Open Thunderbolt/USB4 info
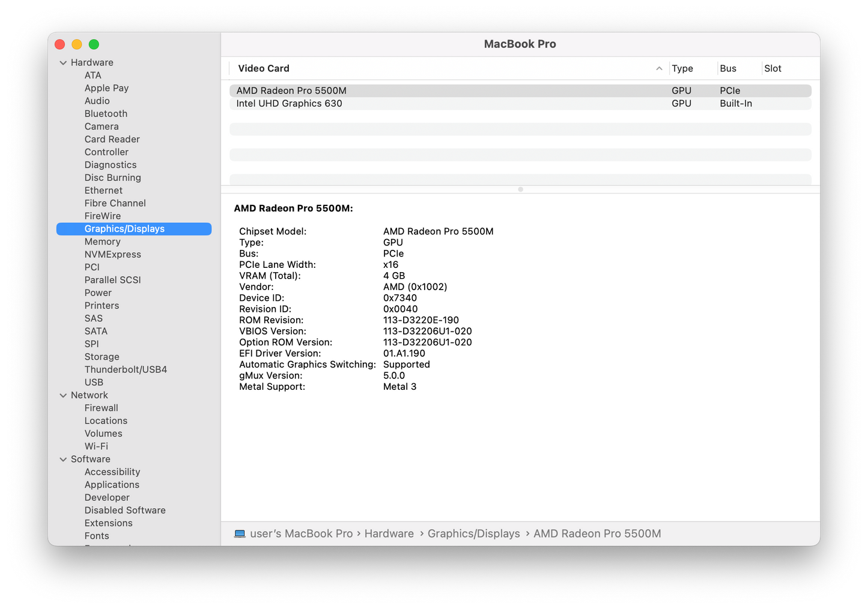The height and width of the screenshot is (609, 868). (126, 370)
